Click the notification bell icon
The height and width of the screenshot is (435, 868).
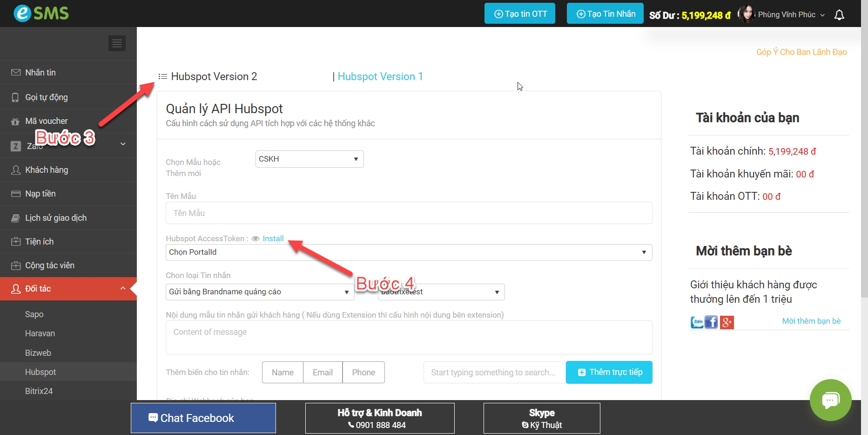839,15
